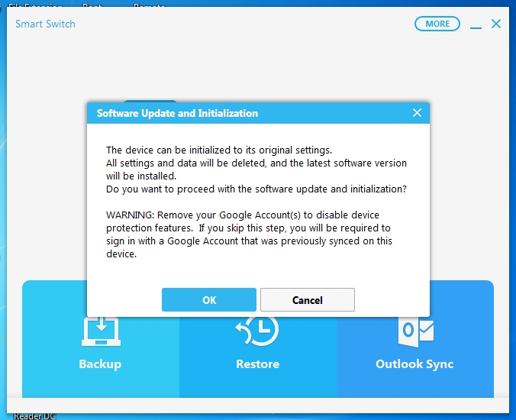The image size is (516, 420).
Task: Click the Backup laptop icon
Action: [101, 331]
